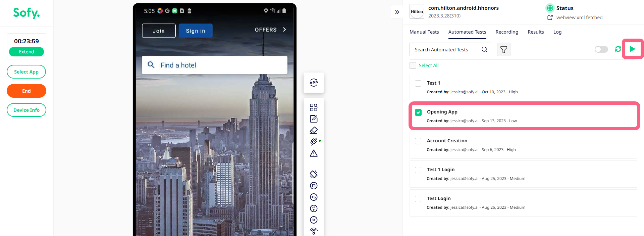
Task: Tap Sign in on the phone screen
Action: click(x=196, y=31)
